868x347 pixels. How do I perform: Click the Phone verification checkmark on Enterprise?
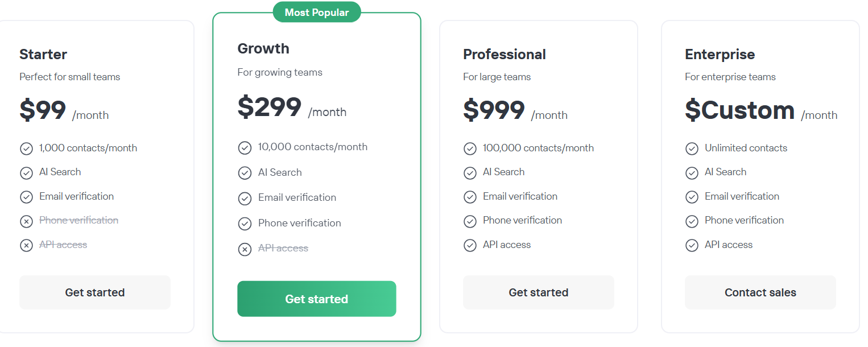coord(692,221)
